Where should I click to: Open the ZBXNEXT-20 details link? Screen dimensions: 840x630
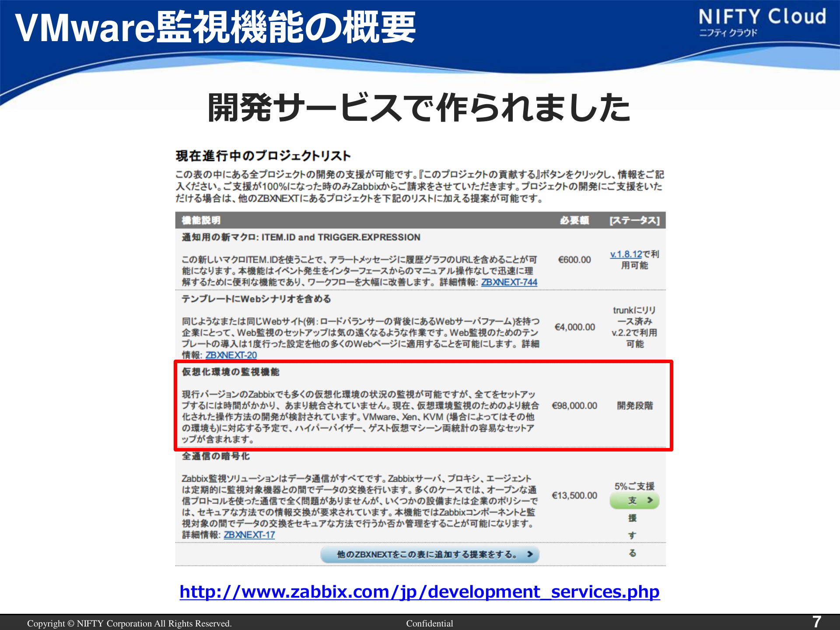[x=231, y=355]
